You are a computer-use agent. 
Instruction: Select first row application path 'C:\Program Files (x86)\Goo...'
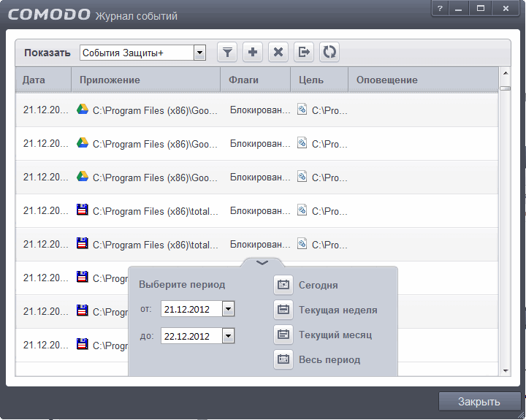(x=155, y=110)
